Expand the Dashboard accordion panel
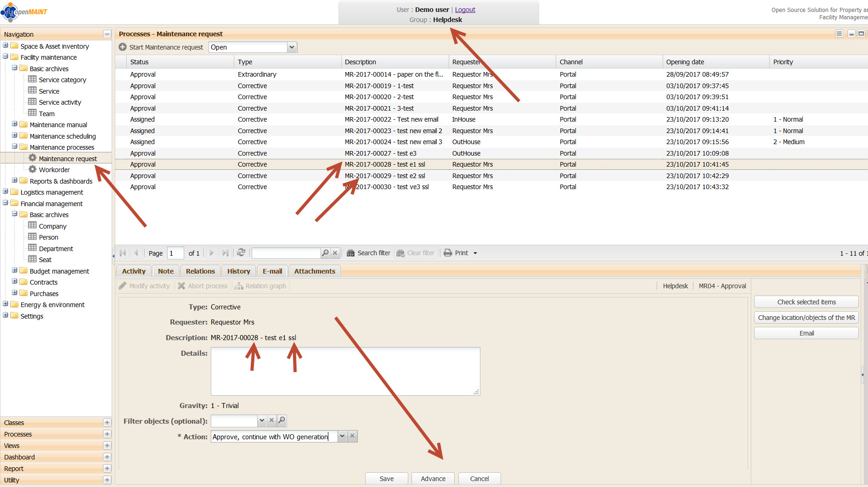This screenshot has width=868, height=487. coord(107,457)
